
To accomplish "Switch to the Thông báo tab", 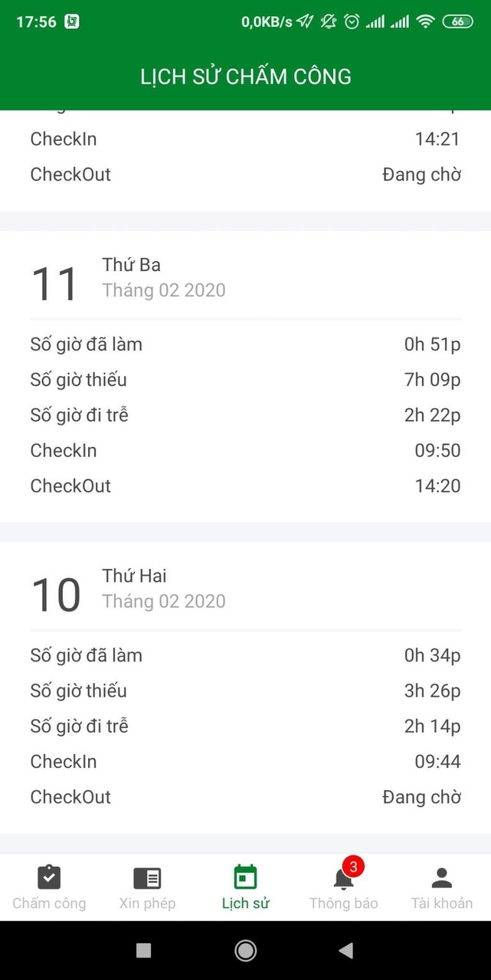I will [342, 887].
